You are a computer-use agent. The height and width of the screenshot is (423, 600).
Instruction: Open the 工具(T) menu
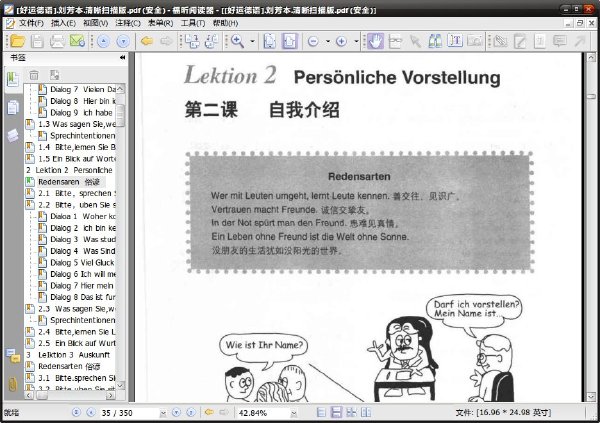click(193, 23)
